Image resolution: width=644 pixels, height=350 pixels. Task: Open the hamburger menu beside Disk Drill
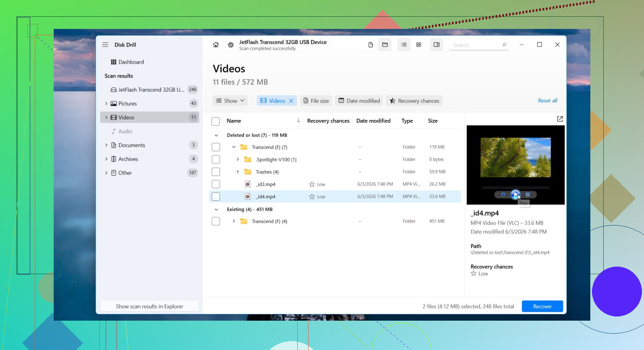(105, 45)
